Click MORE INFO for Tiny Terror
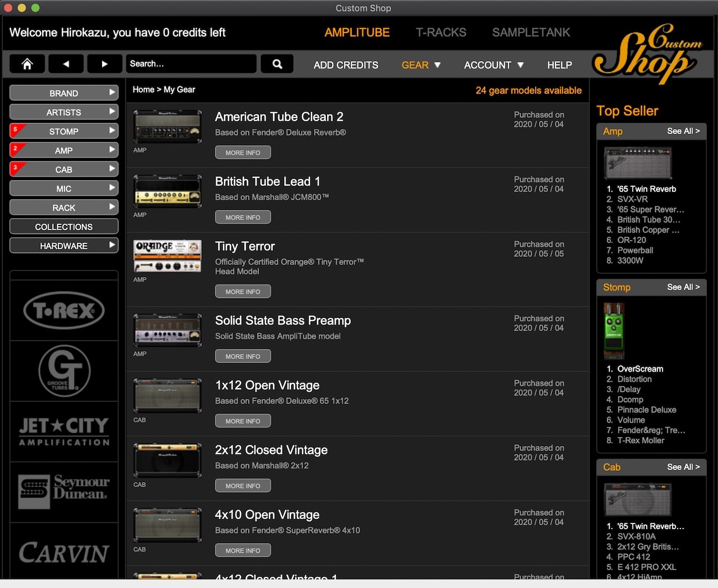 point(243,292)
